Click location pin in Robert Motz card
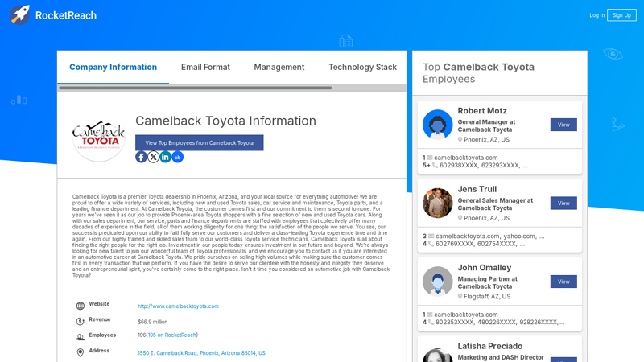 pyautogui.click(x=460, y=139)
